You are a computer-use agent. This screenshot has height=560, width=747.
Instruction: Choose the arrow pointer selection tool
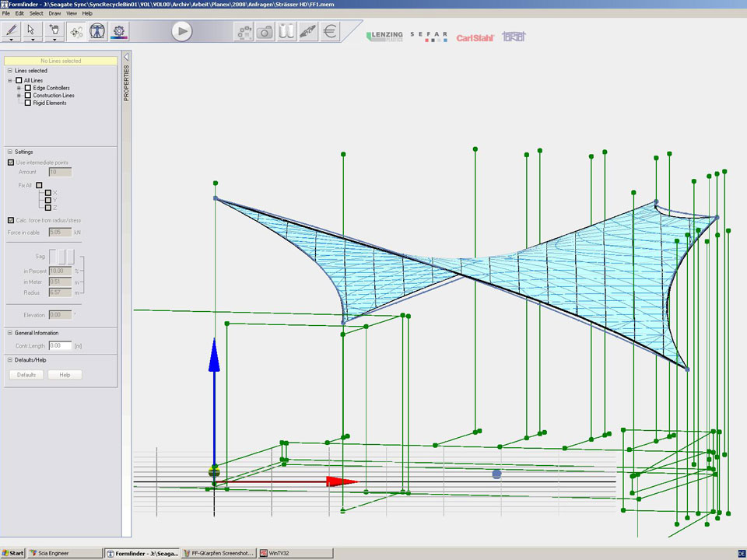click(x=32, y=31)
